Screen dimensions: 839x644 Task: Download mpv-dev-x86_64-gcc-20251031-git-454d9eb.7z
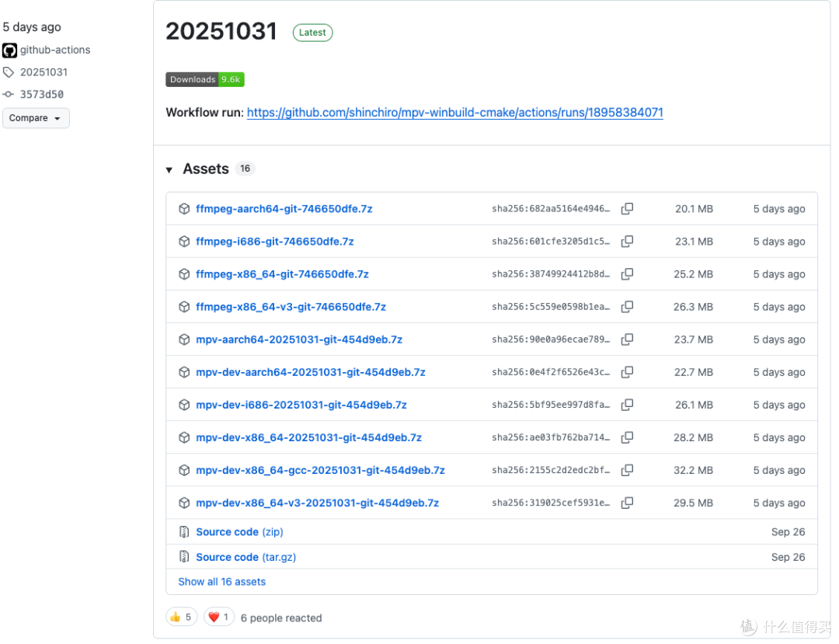[321, 470]
